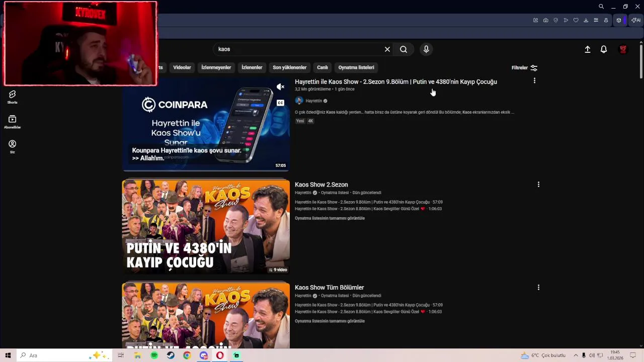The image size is (644, 362).
Task: Focus the kaos search input field
Action: coord(299,49)
